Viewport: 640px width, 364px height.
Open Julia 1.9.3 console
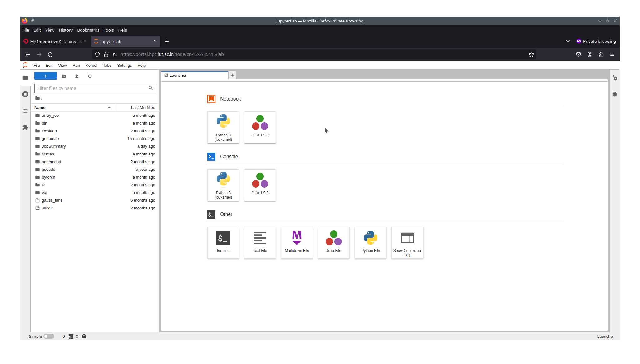coord(260,185)
